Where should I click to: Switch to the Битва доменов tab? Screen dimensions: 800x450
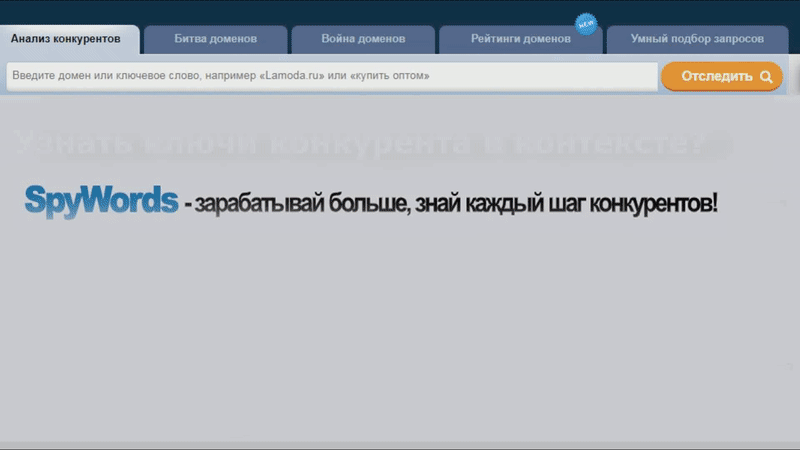coord(215,39)
